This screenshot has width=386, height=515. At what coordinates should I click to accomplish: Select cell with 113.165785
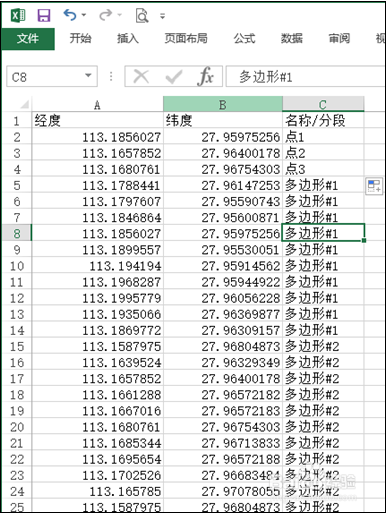click(97, 491)
